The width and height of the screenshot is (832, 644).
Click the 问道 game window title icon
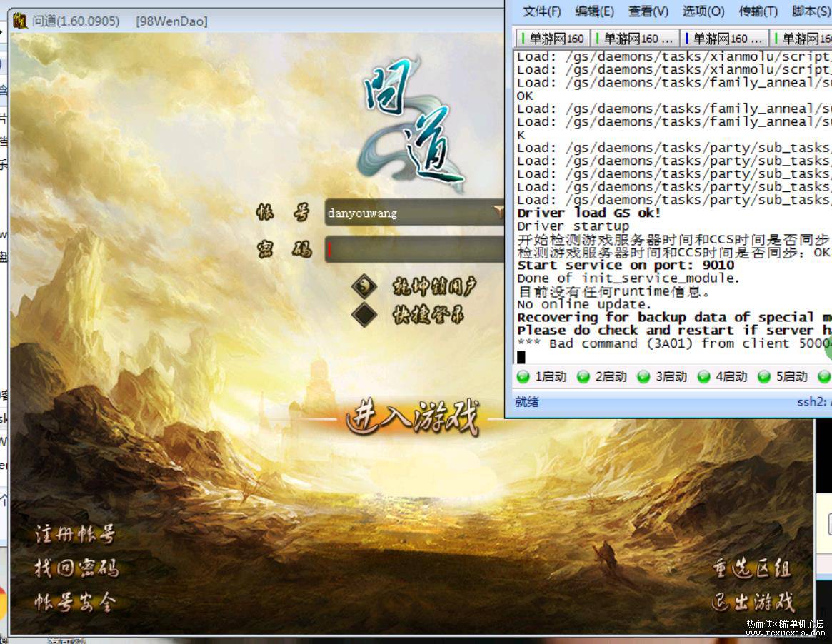point(20,21)
